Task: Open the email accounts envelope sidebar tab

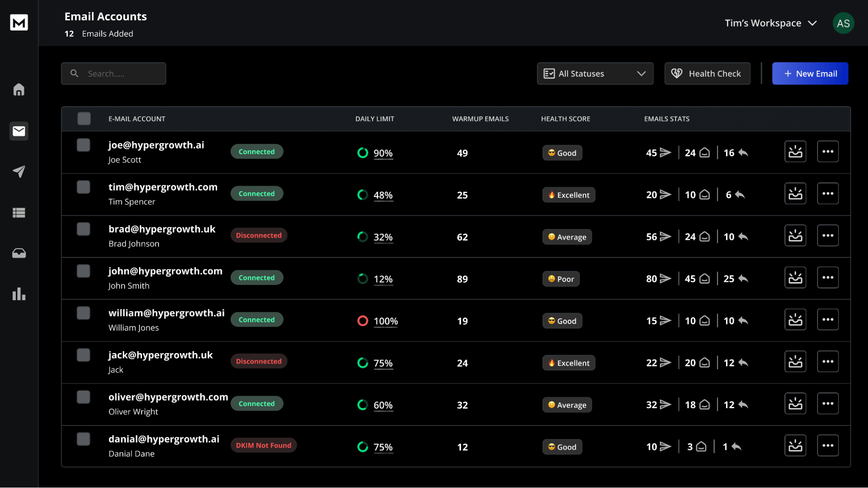Action: 19,131
